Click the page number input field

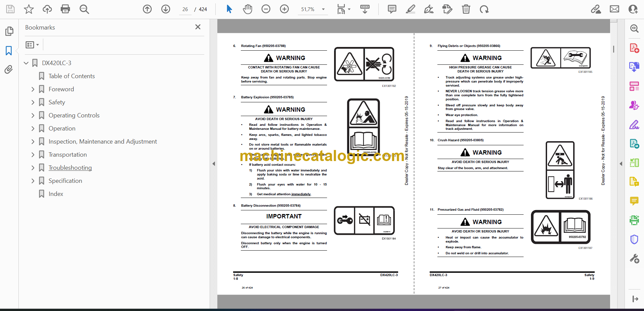pos(185,9)
